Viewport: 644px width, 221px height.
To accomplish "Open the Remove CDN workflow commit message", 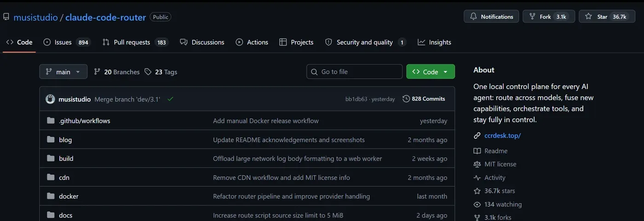I will coord(282,178).
